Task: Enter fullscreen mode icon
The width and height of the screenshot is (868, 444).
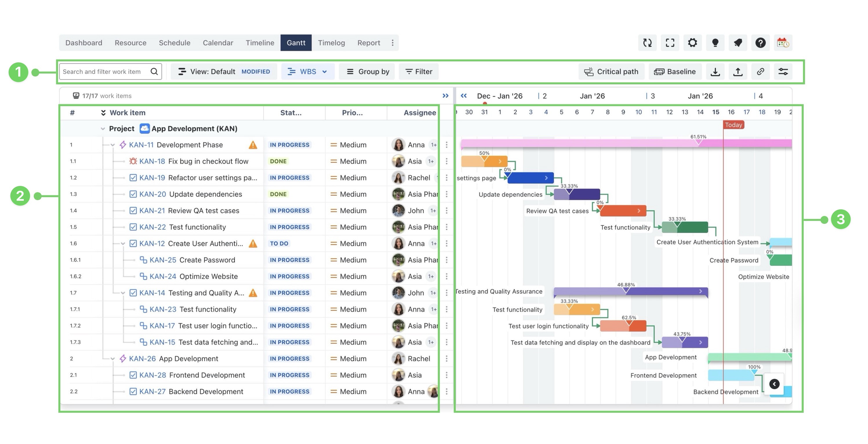Action: 670,43
